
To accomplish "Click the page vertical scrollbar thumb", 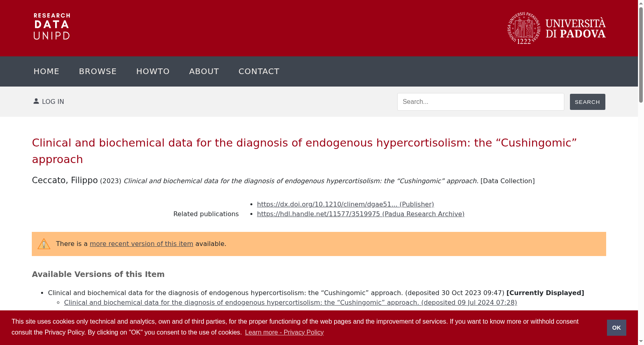I will 641,54.
